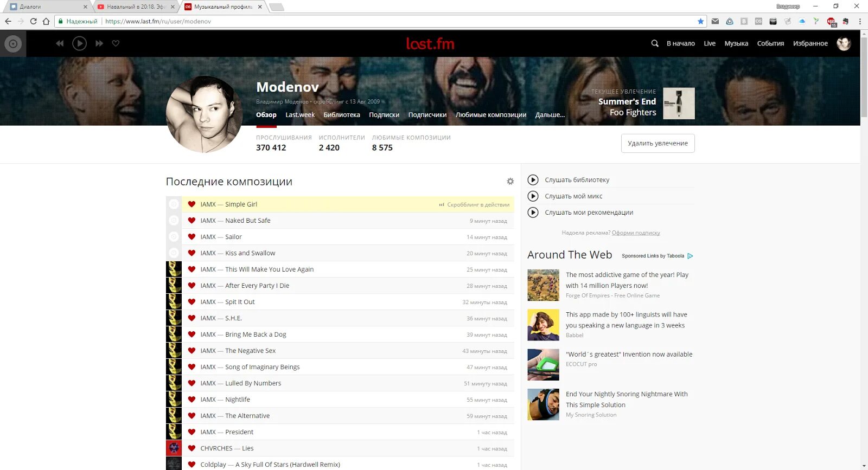
Task: Open the 2 420 artists count
Action: click(x=329, y=147)
